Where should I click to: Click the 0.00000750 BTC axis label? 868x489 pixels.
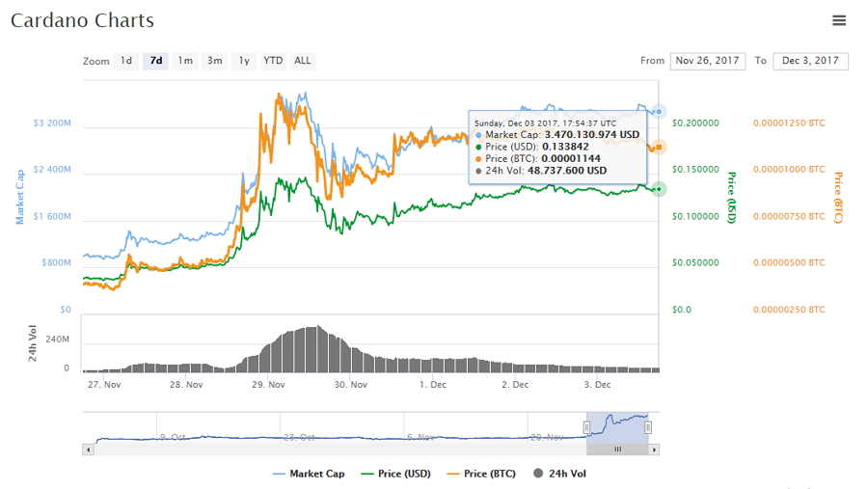[x=789, y=217]
